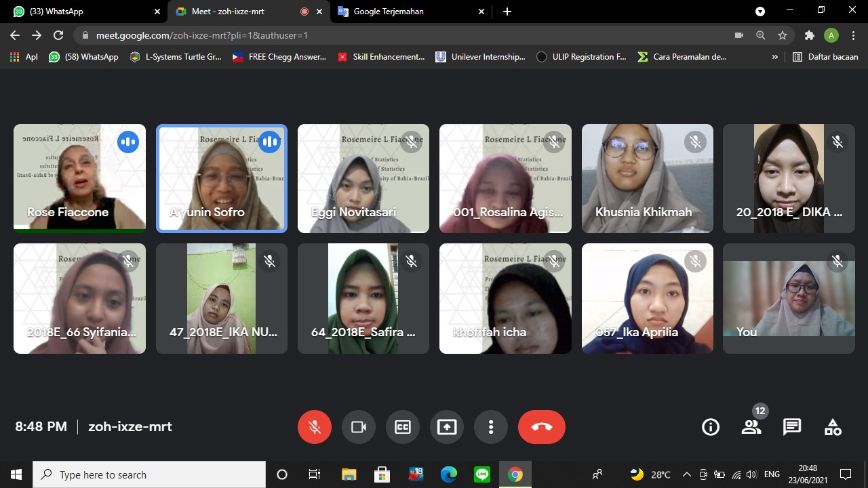Open the Activities shapes icon

point(833,427)
